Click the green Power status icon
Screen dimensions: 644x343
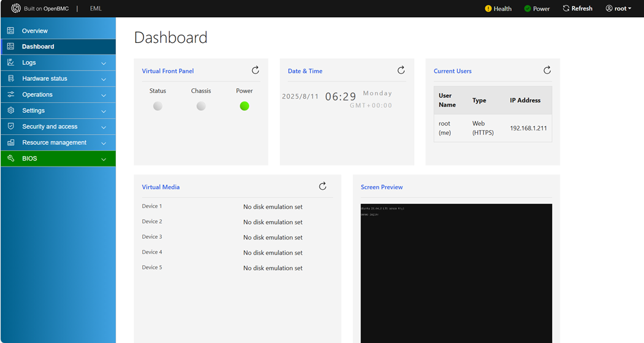click(x=527, y=9)
